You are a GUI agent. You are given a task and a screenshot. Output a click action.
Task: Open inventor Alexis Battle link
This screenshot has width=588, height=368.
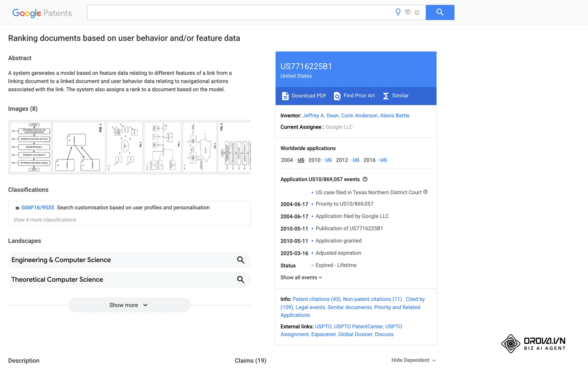pos(395,116)
